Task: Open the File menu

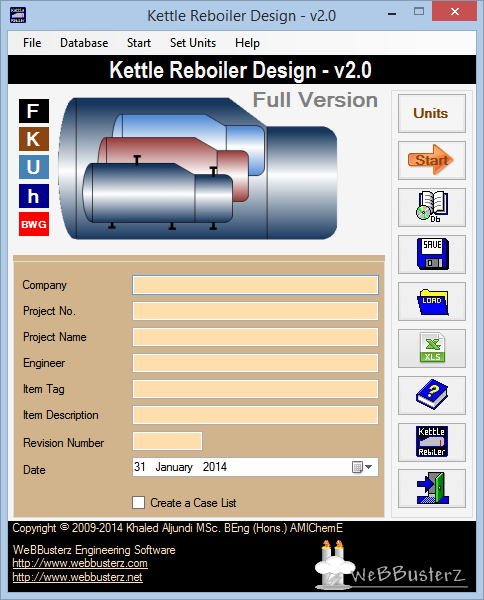Action: (x=32, y=43)
